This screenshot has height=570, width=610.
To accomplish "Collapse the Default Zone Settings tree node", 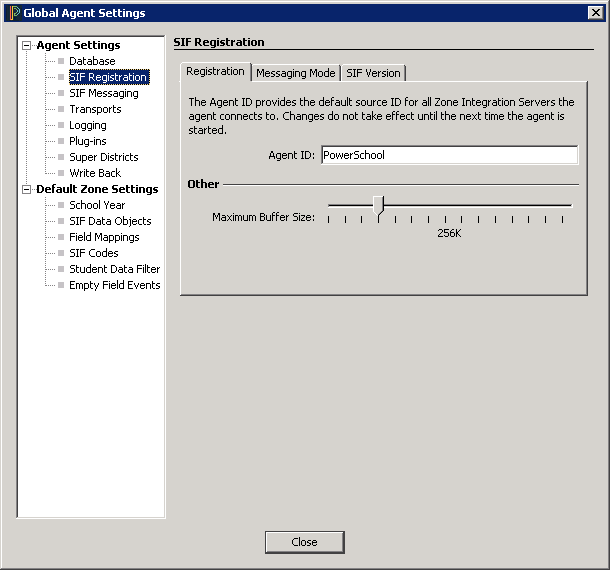I will (27, 189).
